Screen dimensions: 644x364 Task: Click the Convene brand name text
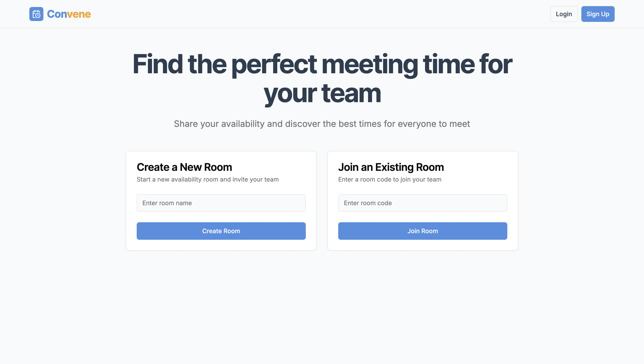click(69, 14)
